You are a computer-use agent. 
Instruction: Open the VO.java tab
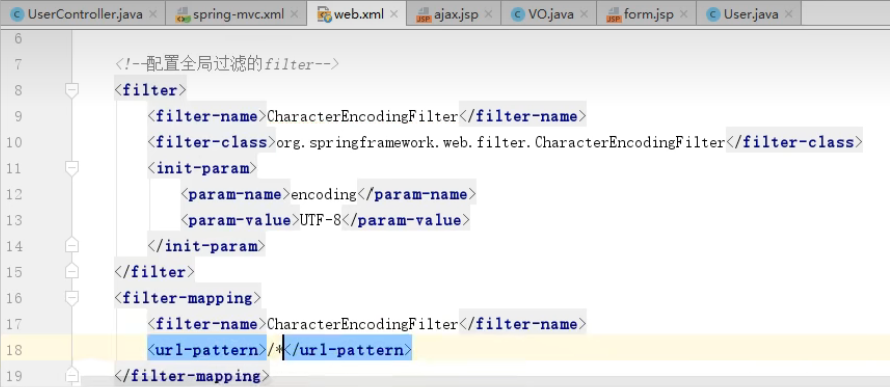pos(548,14)
